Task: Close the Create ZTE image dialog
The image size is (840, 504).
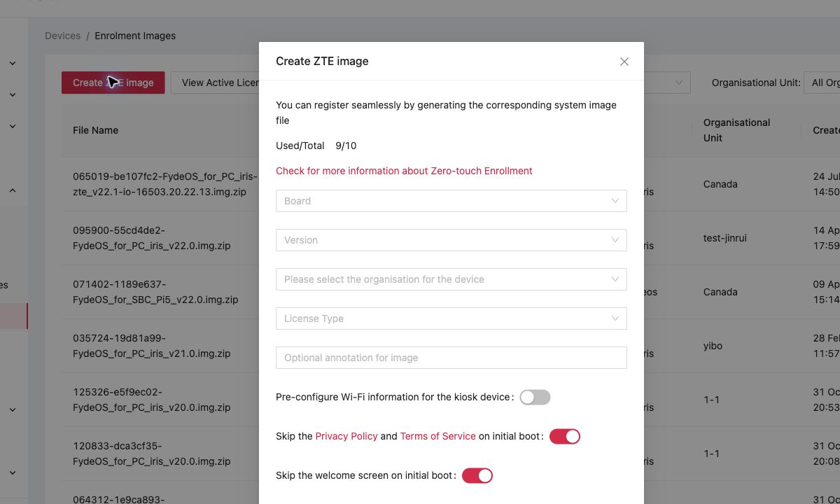Action: 624,62
